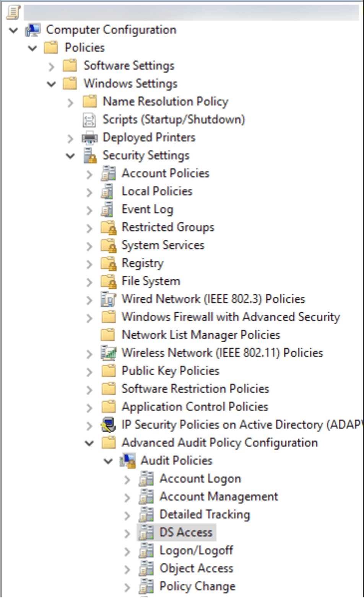Select the Public Key Policies folder
Image resolution: width=364 pixels, height=598 pixels.
coord(170,371)
